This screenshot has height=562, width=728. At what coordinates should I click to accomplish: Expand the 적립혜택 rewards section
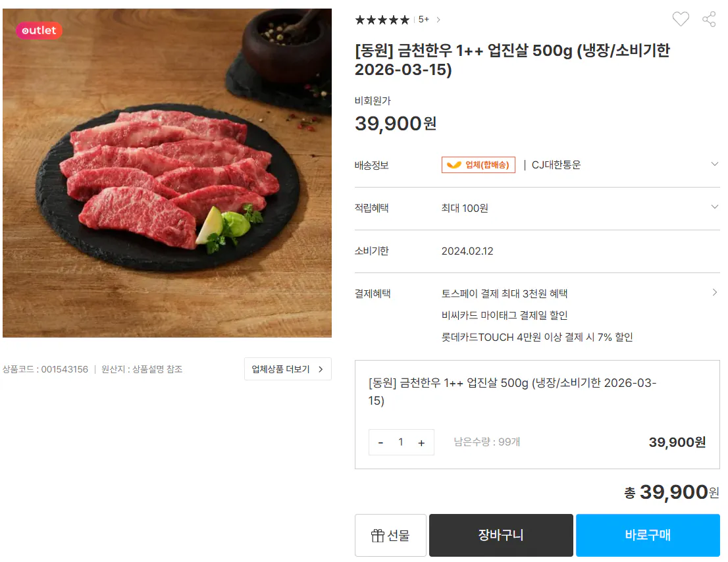tap(715, 207)
